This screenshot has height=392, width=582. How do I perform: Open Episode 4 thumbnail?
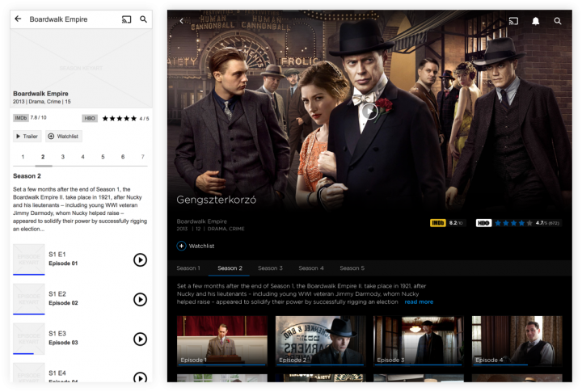pos(517,340)
